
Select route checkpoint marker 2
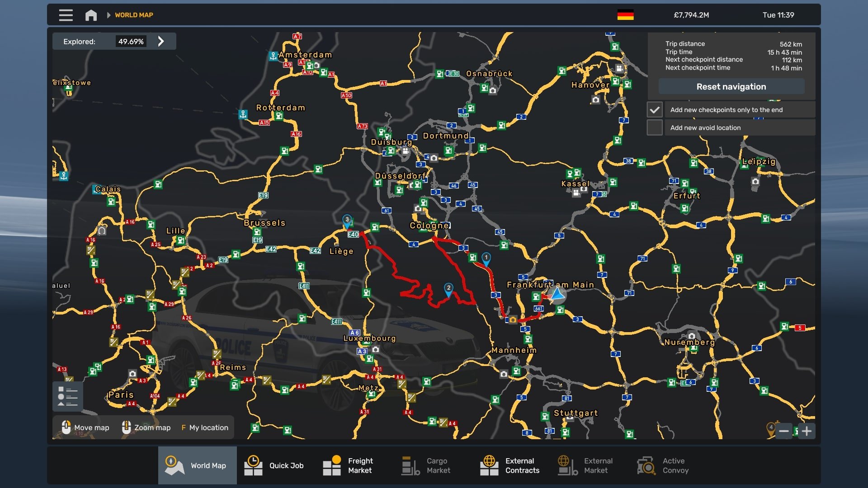(448, 289)
